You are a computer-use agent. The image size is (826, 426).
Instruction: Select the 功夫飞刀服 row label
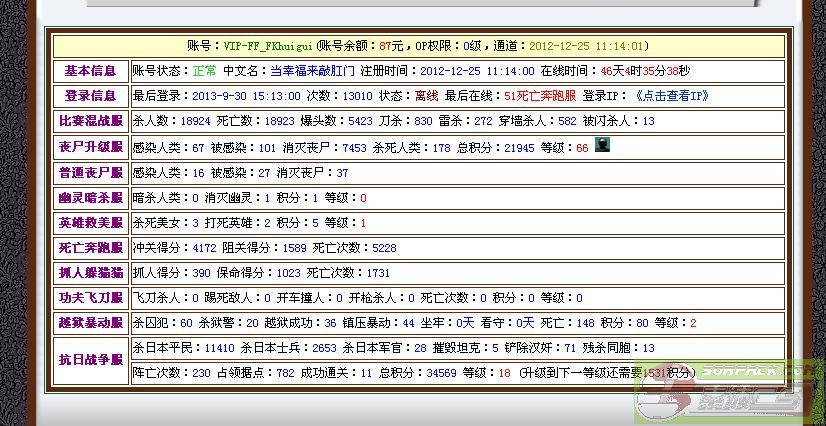pos(90,298)
